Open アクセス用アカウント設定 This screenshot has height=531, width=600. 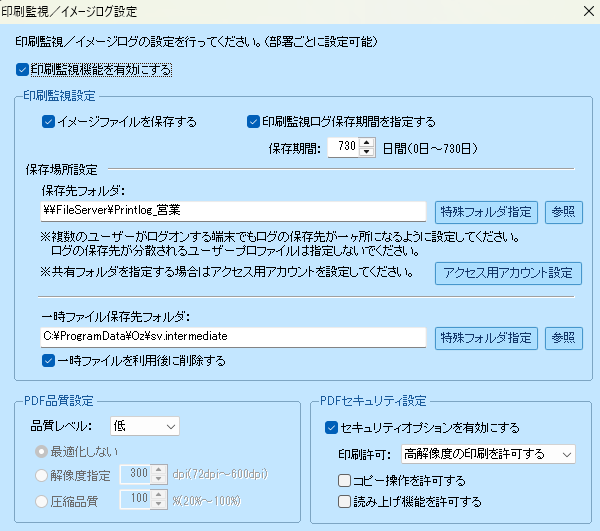click(507, 273)
